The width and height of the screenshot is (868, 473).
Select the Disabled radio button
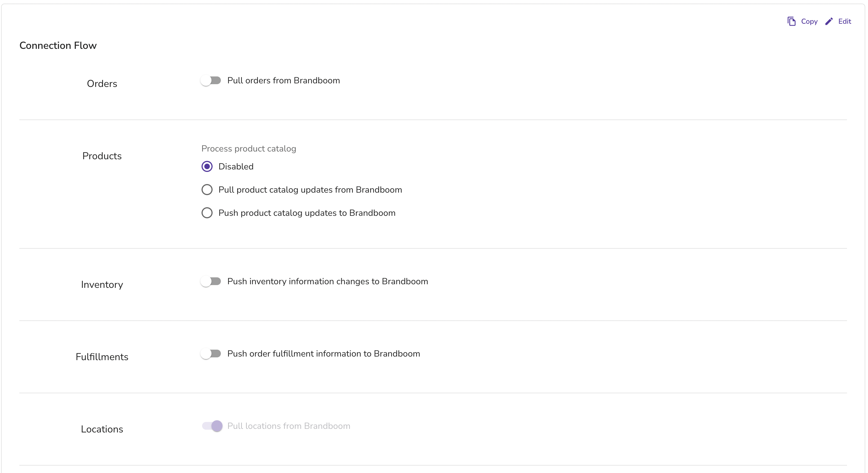(x=207, y=166)
